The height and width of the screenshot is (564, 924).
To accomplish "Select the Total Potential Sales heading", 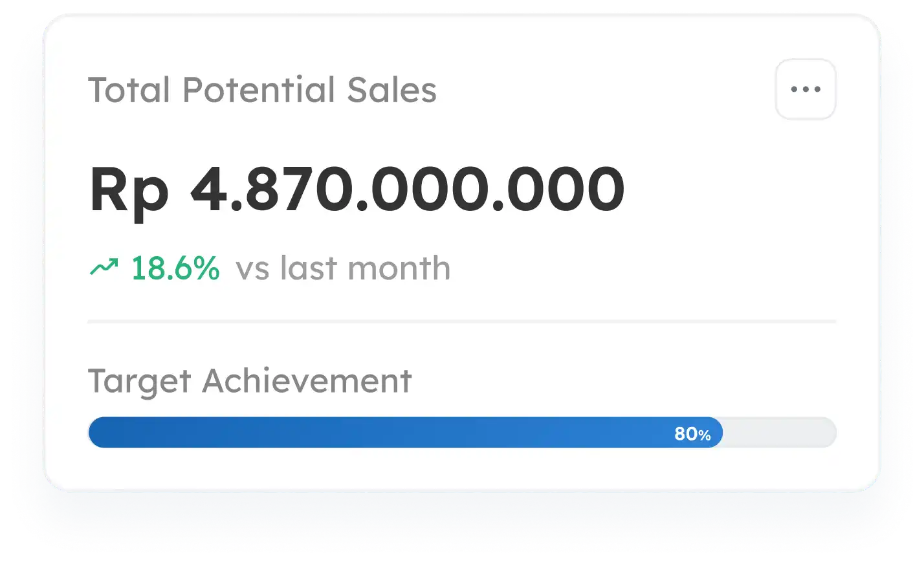I will (x=262, y=90).
